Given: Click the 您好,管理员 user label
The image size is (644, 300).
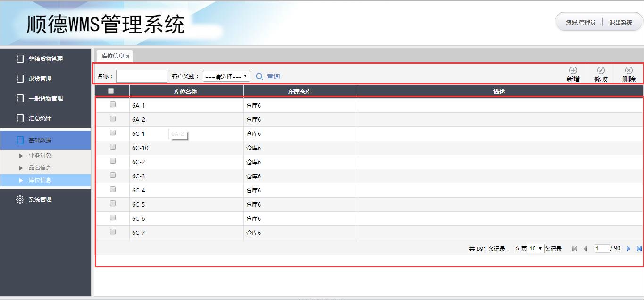Looking at the screenshot, I should (581, 23).
